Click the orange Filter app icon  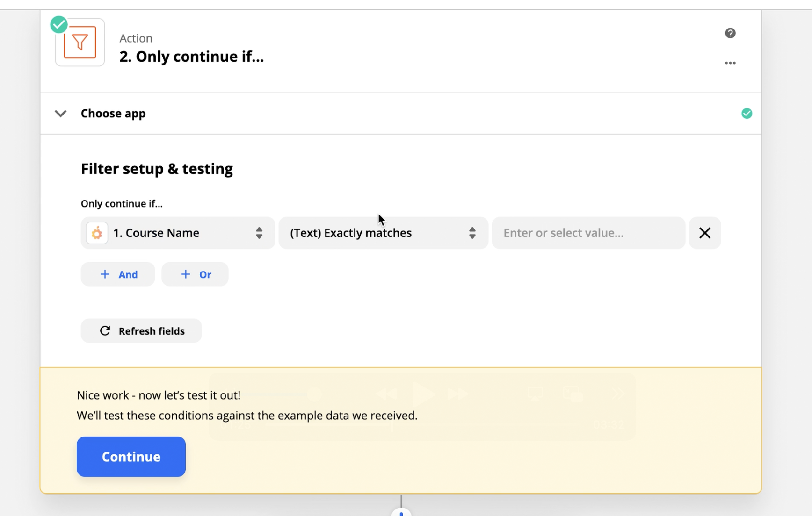coord(80,43)
